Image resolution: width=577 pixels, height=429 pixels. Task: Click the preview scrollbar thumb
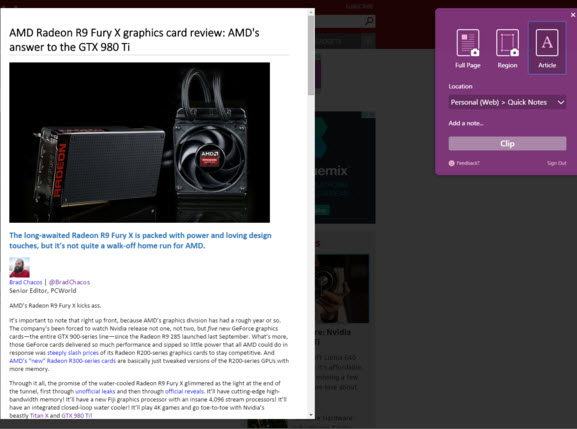click(x=311, y=55)
